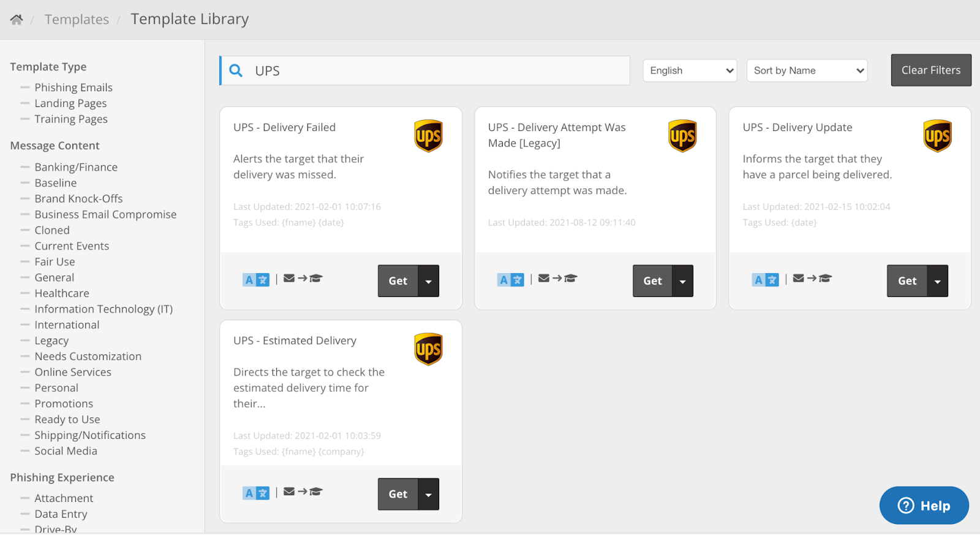This screenshot has width=980, height=535.
Task: Expand Get dropdown arrow on Delivery Failed card
Action: click(429, 281)
